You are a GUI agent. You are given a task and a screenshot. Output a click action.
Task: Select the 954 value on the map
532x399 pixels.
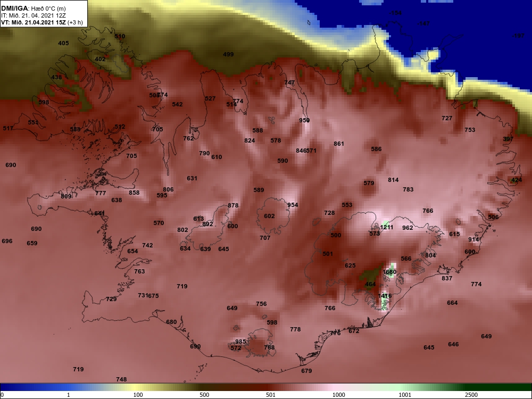click(293, 205)
